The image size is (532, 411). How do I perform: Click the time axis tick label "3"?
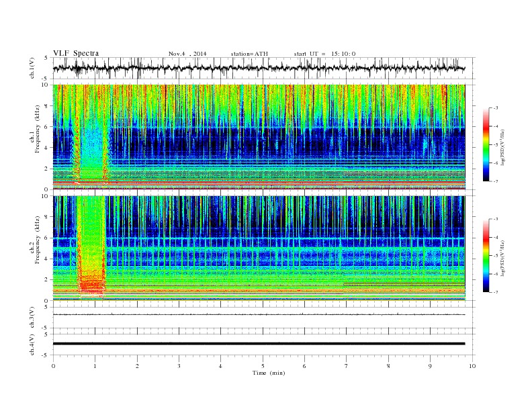pyautogui.click(x=179, y=366)
